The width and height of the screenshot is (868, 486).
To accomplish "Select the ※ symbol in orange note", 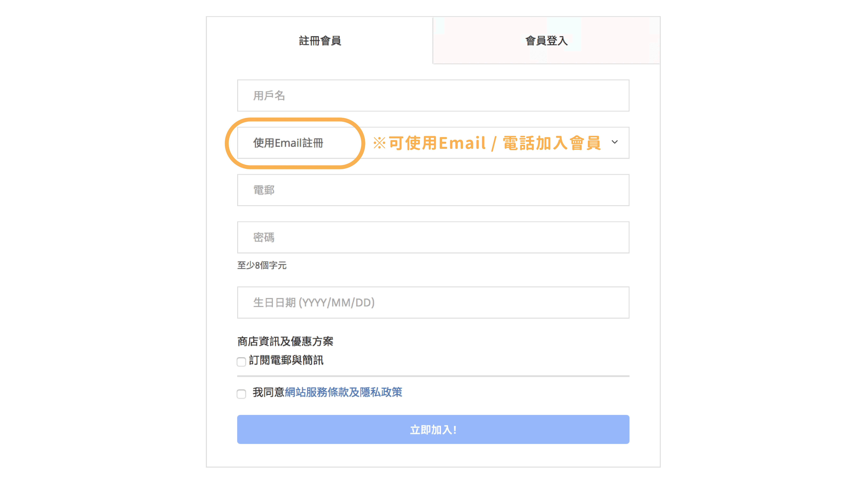I will click(x=379, y=143).
